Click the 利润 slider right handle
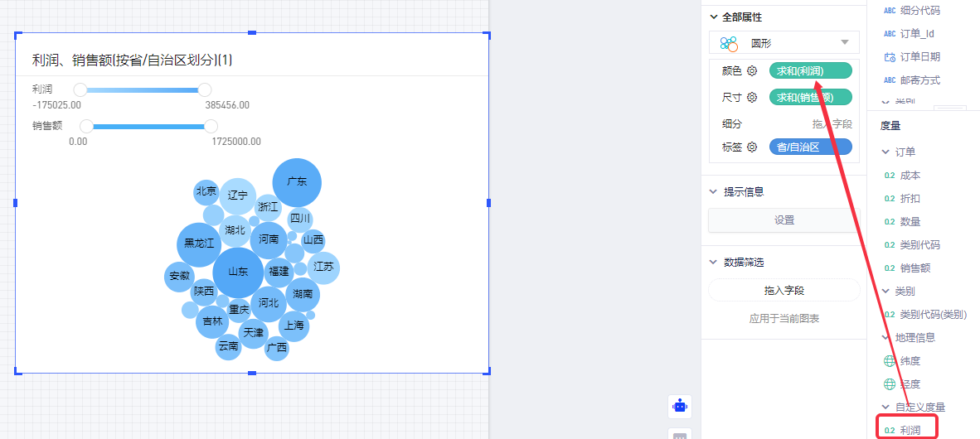This screenshot has width=980, height=439. [x=205, y=89]
